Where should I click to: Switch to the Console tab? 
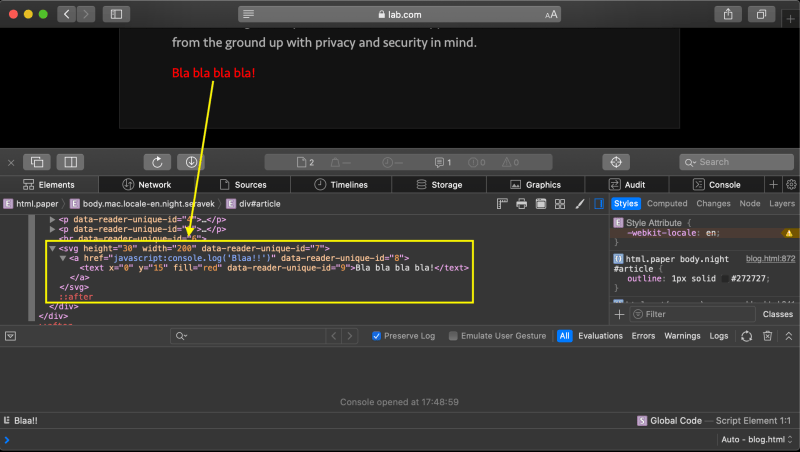pyautogui.click(x=717, y=185)
